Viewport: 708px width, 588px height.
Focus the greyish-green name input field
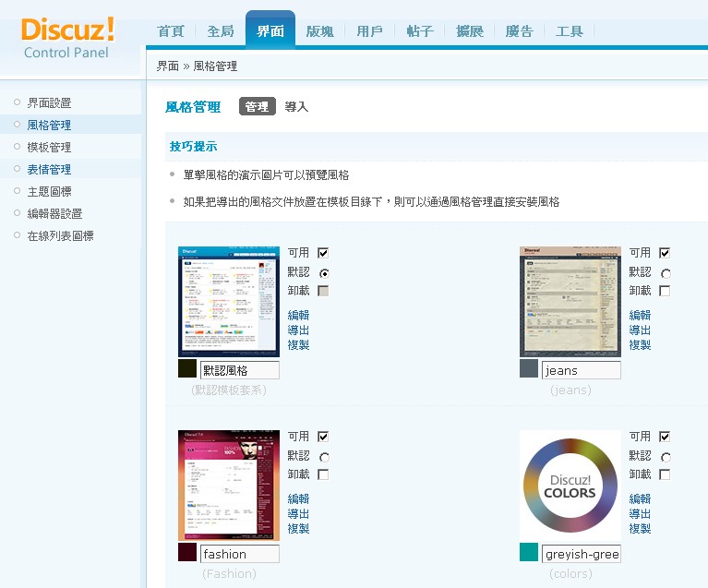pyautogui.click(x=582, y=554)
